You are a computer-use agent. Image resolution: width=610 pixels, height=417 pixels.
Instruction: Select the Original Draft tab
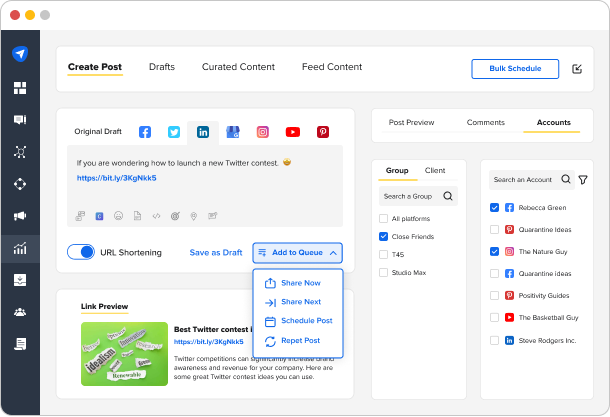click(98, 131)
